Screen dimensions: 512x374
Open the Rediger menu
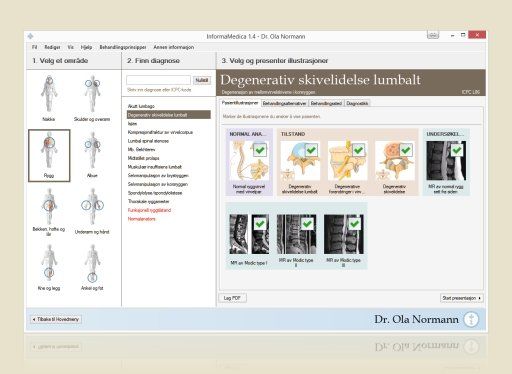coord(52,47)
